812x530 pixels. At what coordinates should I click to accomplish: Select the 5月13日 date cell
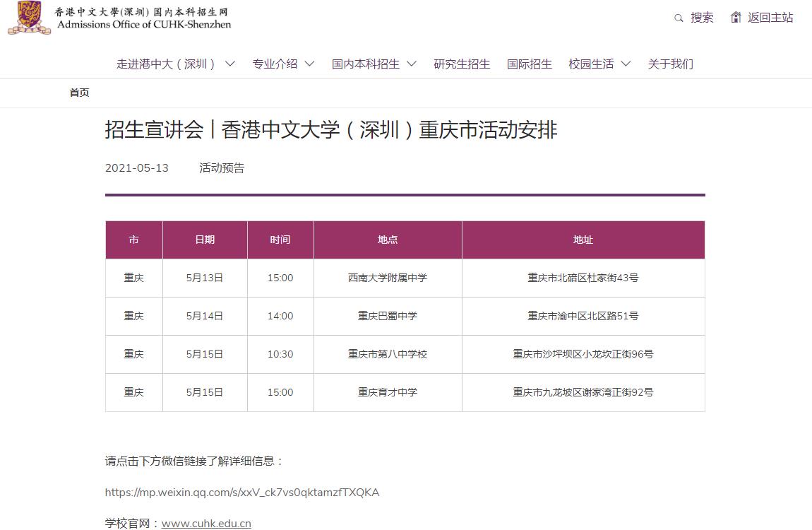[205, 278]
